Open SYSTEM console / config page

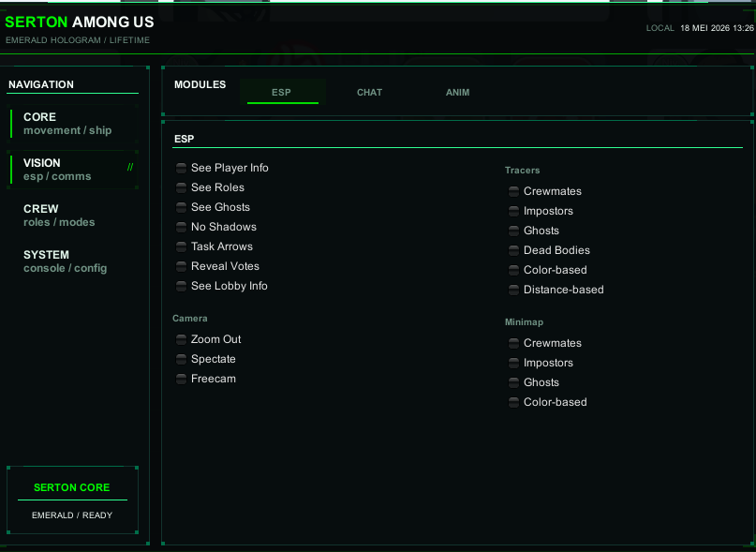tap(73, 261)
